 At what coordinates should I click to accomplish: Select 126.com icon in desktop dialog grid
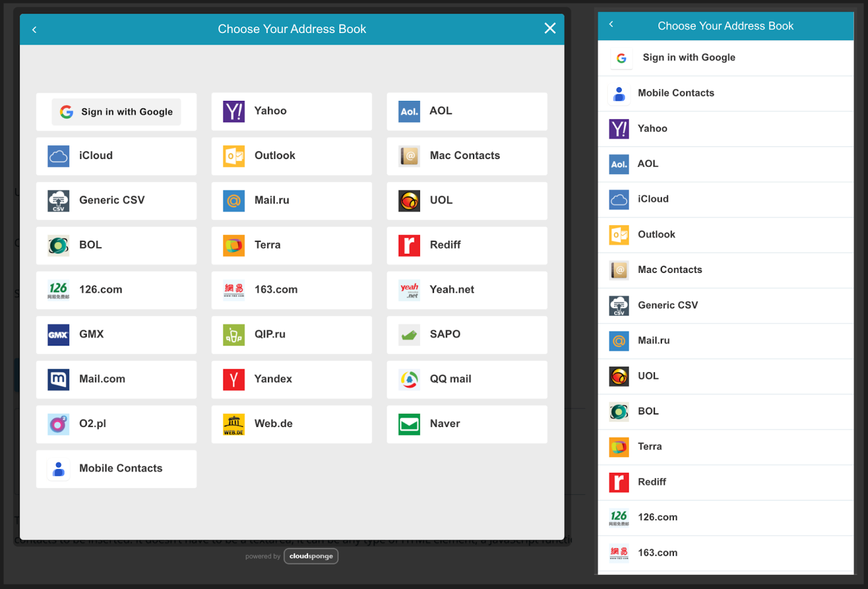pos(59,290)
